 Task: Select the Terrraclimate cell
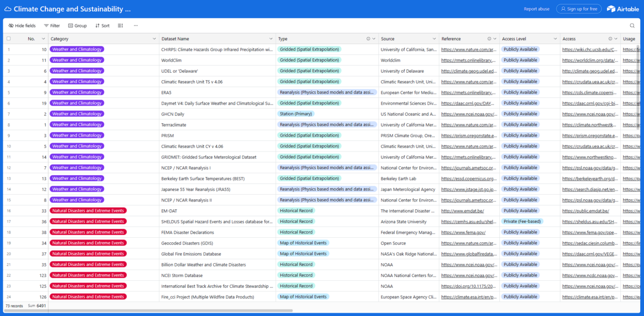217,124
